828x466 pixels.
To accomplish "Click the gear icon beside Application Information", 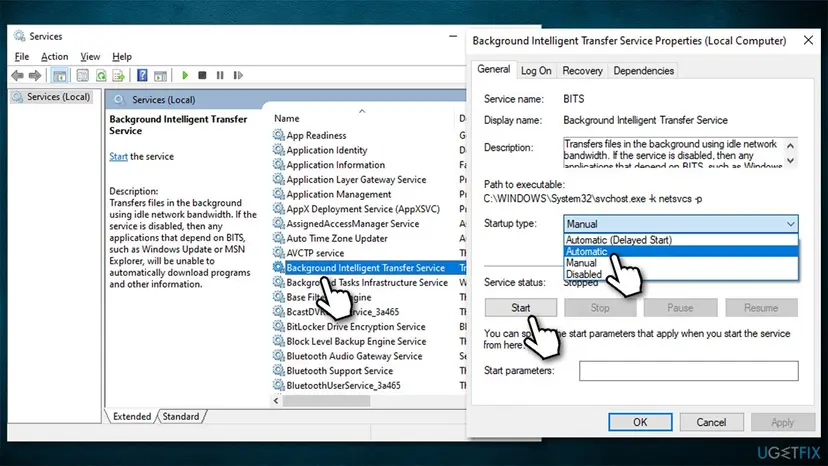I will tap(278, 165).
